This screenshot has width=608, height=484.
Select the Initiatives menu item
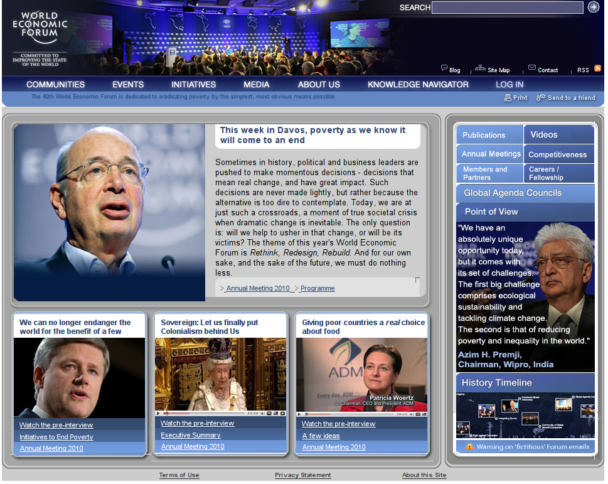point(193,84)
